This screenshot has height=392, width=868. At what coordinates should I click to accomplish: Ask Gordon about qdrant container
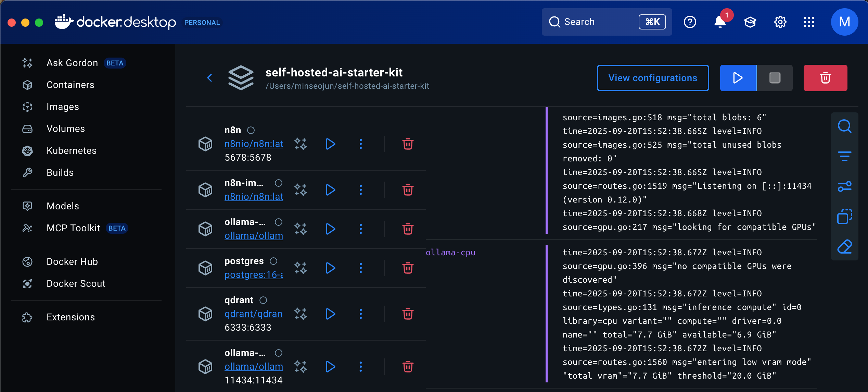301,314
